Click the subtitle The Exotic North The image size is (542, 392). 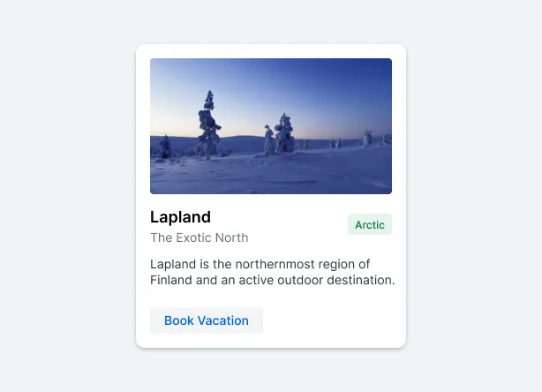coord(199,237)
